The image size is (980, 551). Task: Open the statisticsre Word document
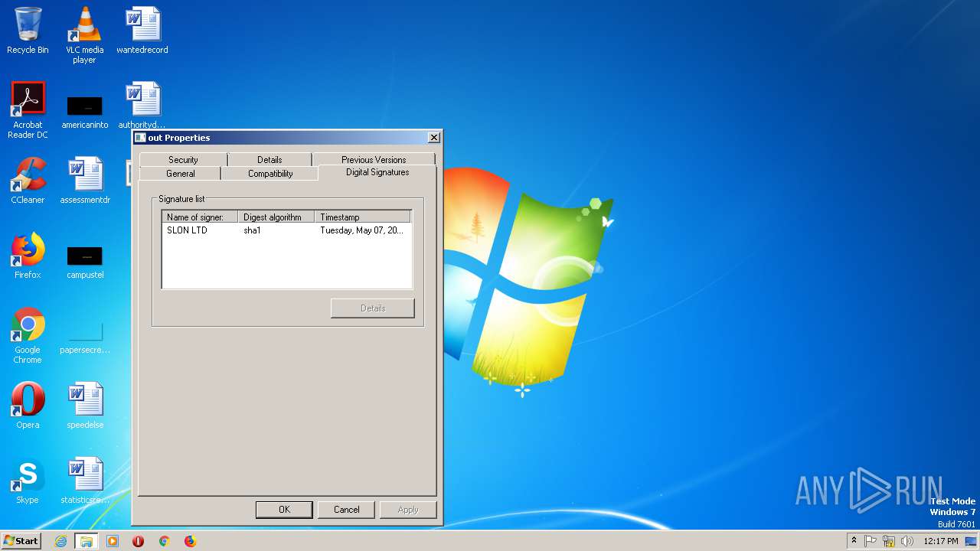(84, 481)
